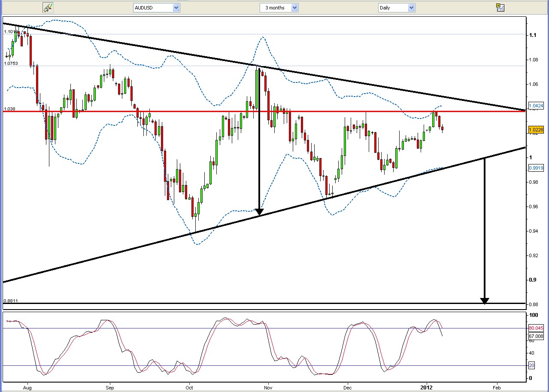Click the 100 stochastic axis label
The image size is (549, 392).
(x=533, y=315)
